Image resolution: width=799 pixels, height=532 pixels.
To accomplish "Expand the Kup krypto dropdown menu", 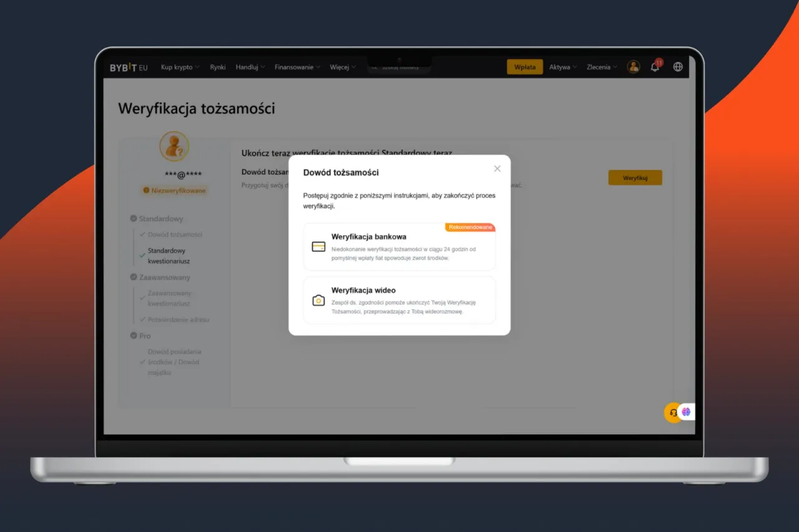I will tap(180, 67).
